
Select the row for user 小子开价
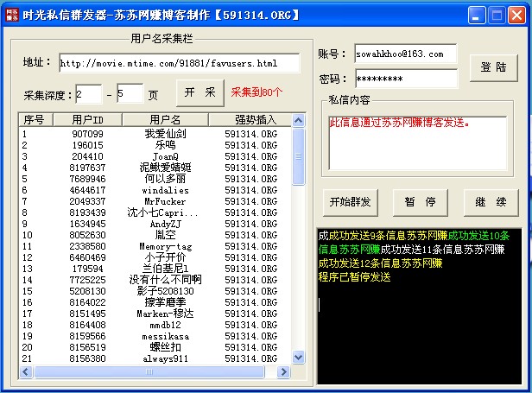[155, 257]
